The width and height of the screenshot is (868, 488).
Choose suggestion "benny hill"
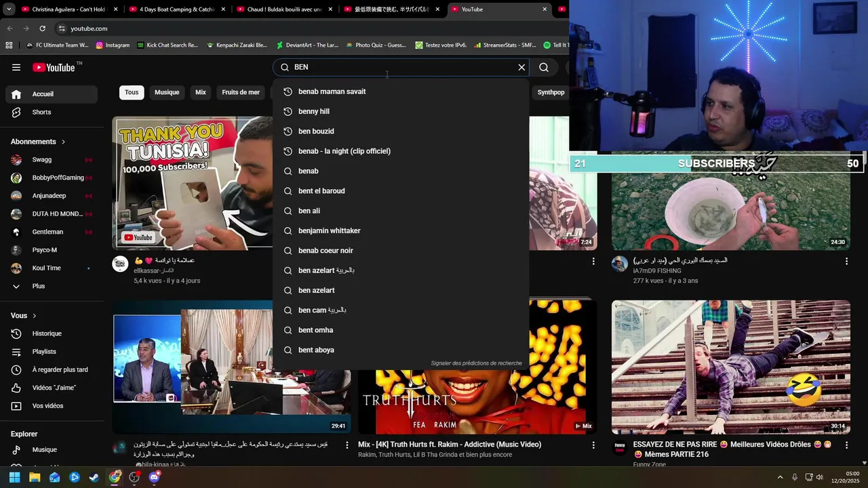click(401, 111)
